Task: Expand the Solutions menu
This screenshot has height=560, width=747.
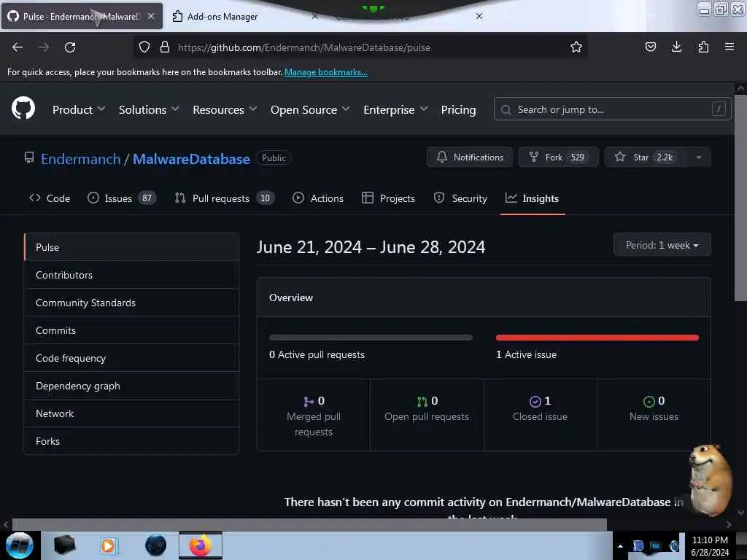Action: tap(149, 109)
